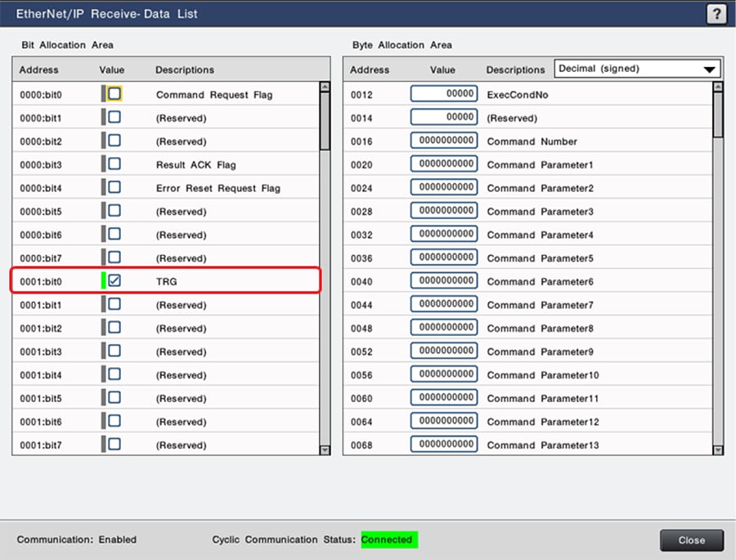Click the Command Parameter13 value field
The height and width of the screenshot is (560, 736).
point(443,445)
